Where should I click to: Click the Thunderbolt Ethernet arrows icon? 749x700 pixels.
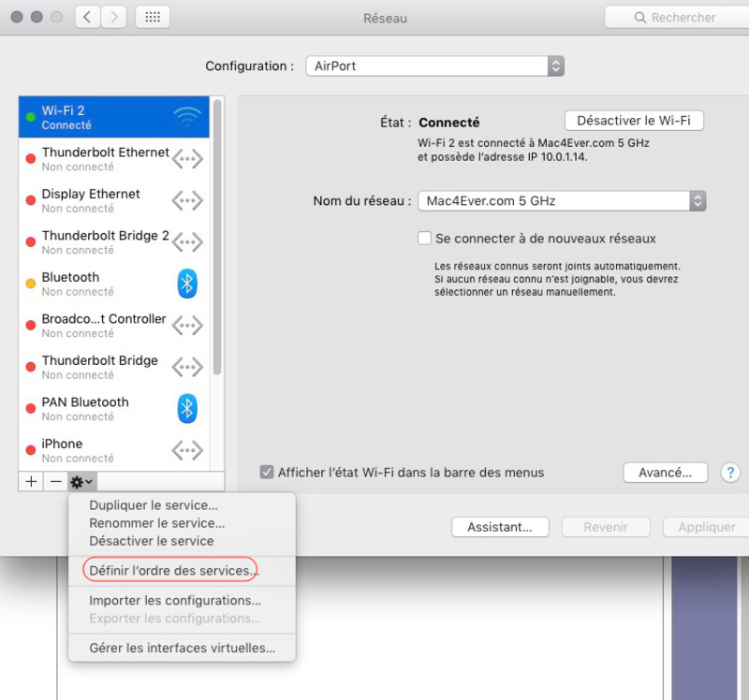(x=187, y=159)
